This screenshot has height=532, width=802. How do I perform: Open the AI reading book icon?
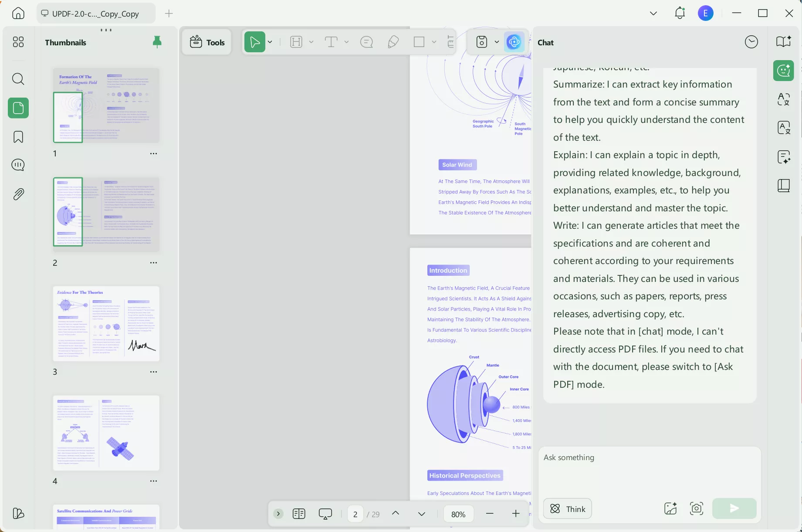pos(784,42)
